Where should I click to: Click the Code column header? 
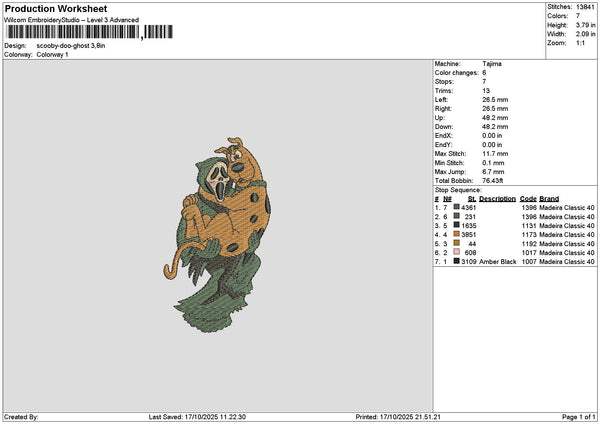528,199
